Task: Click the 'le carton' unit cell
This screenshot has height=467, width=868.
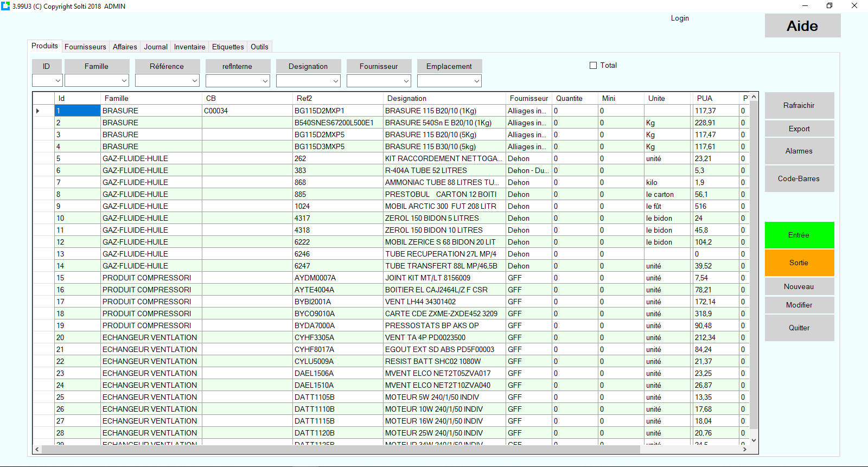Action: [668, 194]
